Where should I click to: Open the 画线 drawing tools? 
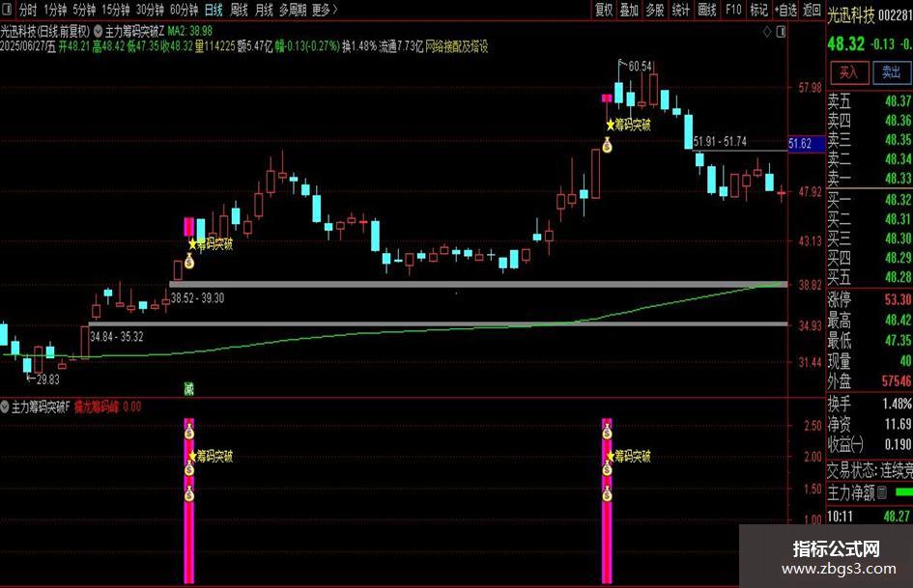[707, 10]
